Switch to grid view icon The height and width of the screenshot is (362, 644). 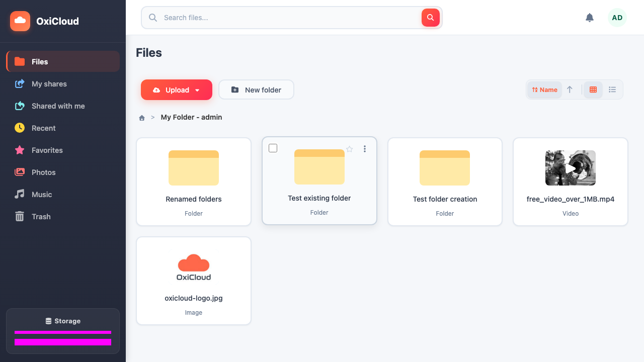click(x=593, y=90)
